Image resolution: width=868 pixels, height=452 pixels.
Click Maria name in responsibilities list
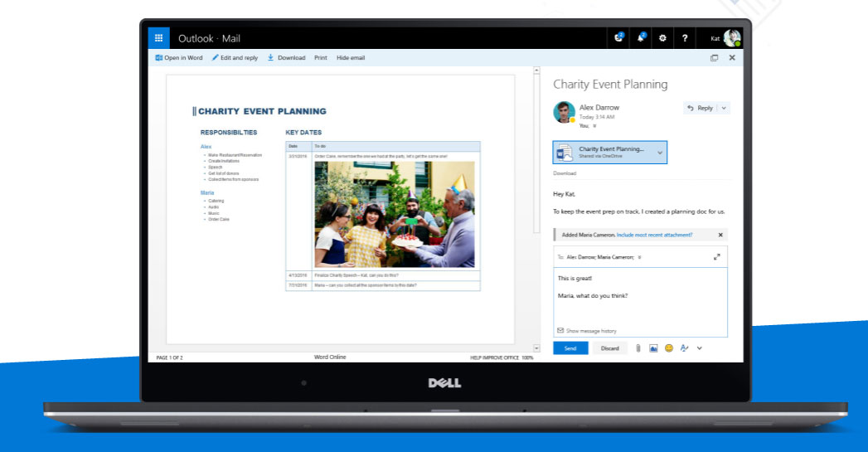click(x=207, y=192)
